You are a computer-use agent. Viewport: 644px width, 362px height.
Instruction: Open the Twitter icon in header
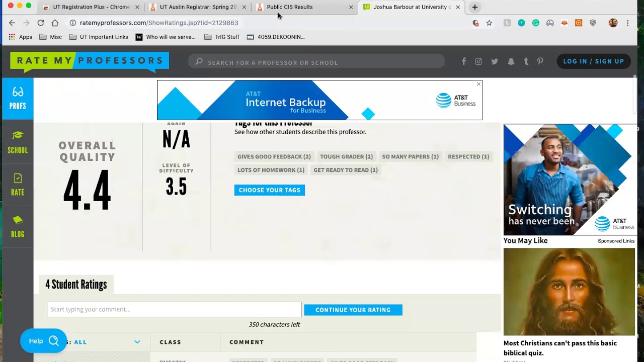[495, 61]
